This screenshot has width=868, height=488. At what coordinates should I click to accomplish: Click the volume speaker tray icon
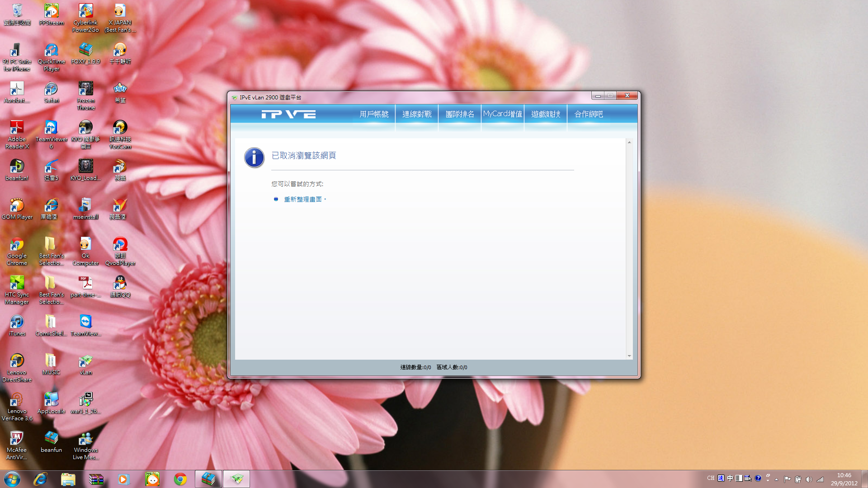809,479
